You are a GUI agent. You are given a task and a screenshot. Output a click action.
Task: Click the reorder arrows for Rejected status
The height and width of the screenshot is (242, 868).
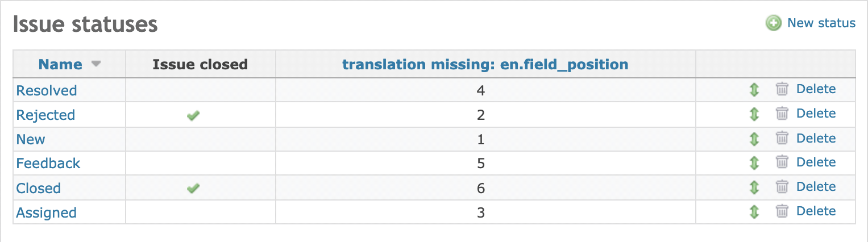coord(754,114)
